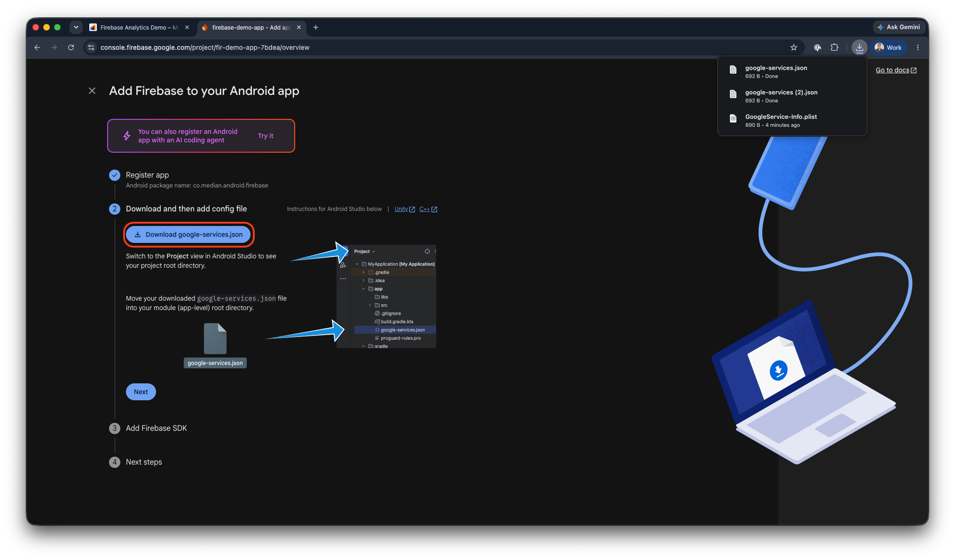Open Chrome three-dot menu
This screenshot has width=955, height=560.
(x=918, y=47)
